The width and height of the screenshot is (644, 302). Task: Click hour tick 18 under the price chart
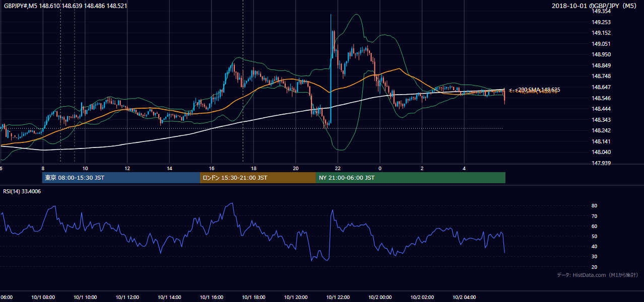pyautogui.click(x=253, y=169)
